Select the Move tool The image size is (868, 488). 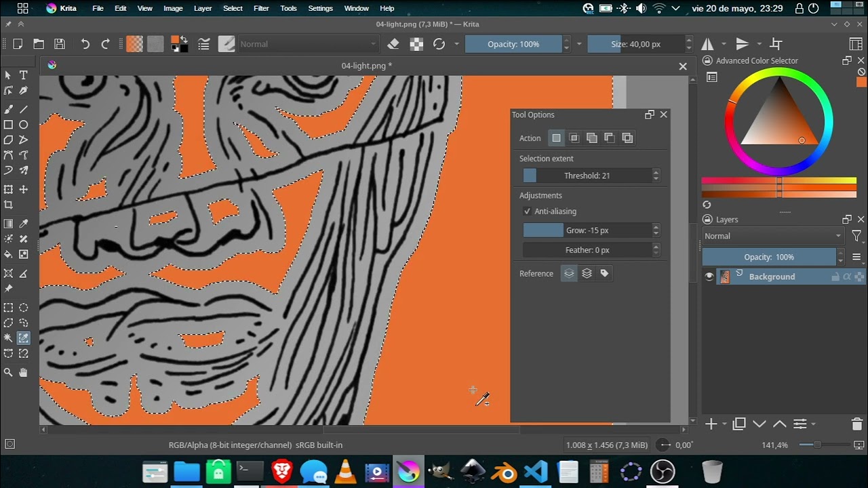[23, 190]
